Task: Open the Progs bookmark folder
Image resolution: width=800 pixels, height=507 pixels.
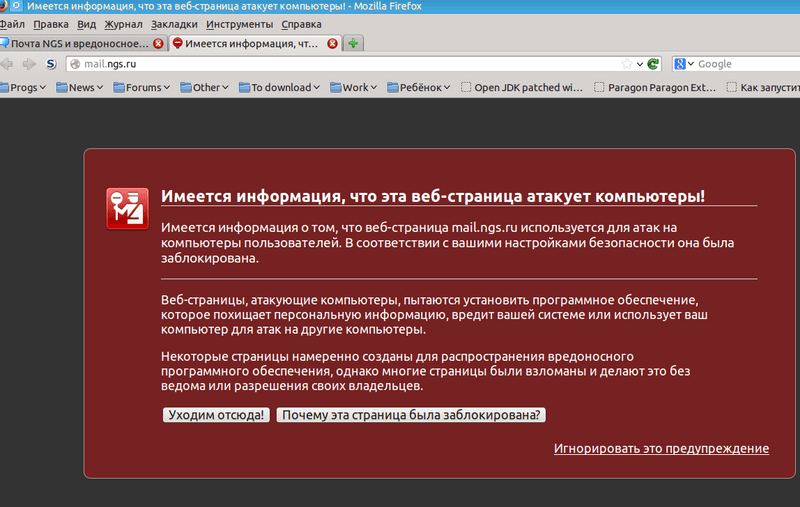Action: [x=23, y=87]
